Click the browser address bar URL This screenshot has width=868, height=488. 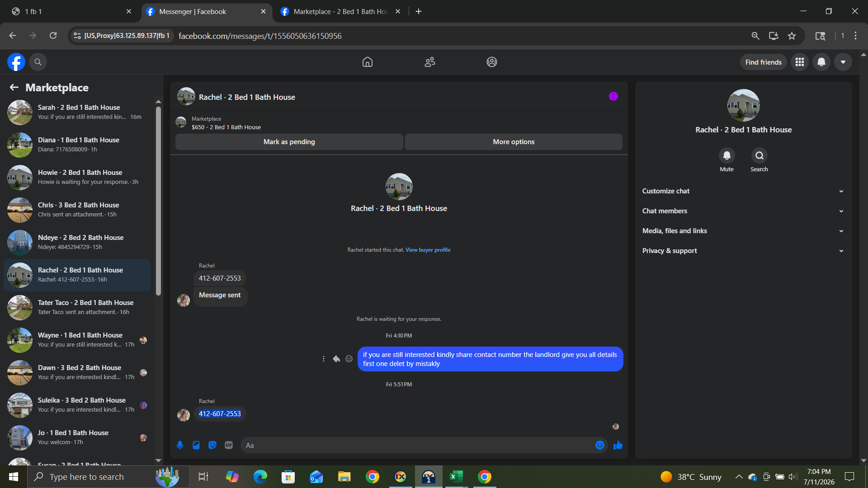[260, 36]
